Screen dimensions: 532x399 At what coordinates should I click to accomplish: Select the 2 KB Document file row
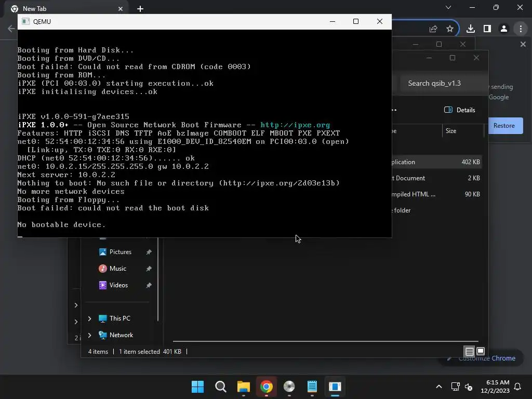pyautogui.click(x=436, y=178)
